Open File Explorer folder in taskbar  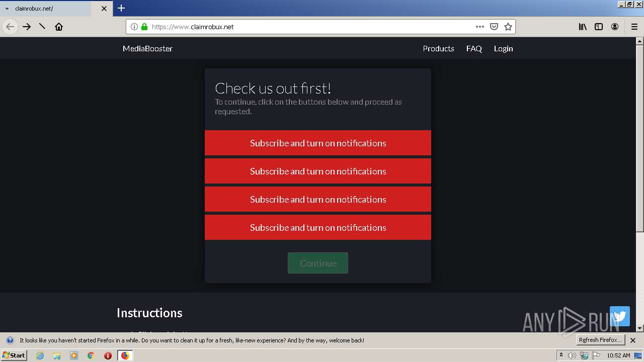57,355
